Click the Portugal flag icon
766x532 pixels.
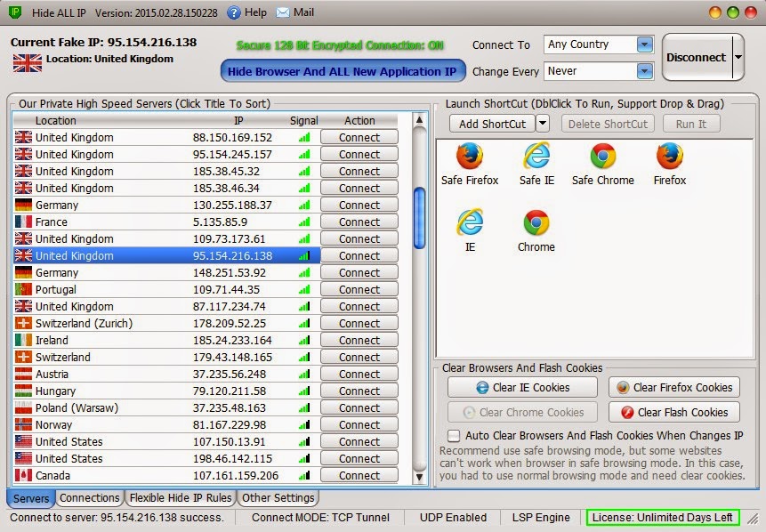[23, 289]
